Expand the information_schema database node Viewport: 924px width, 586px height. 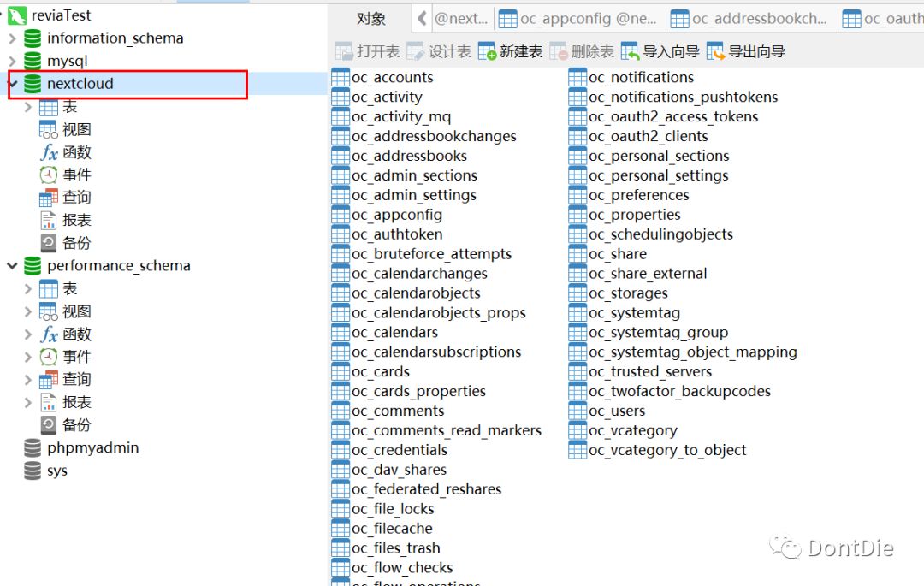[12, 38]
